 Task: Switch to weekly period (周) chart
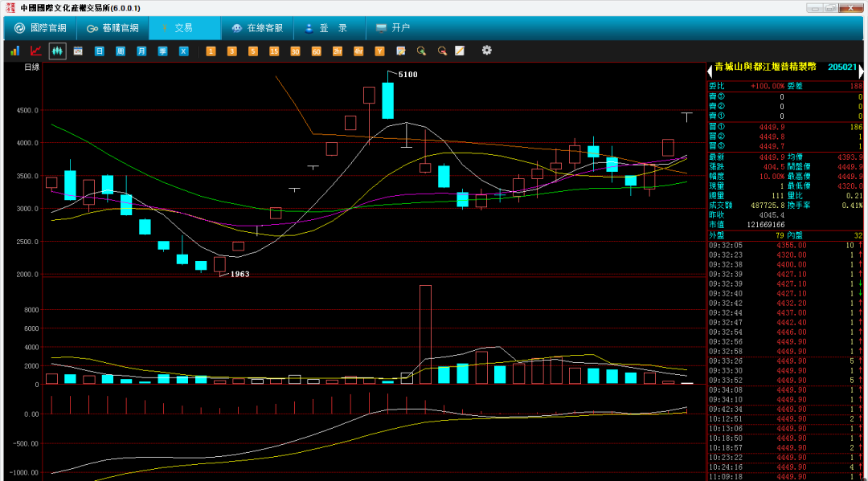click(x=120, y=51)
